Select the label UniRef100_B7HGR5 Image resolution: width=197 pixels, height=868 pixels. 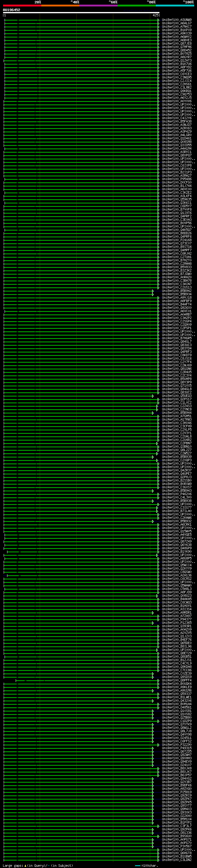tap(177, 338)
